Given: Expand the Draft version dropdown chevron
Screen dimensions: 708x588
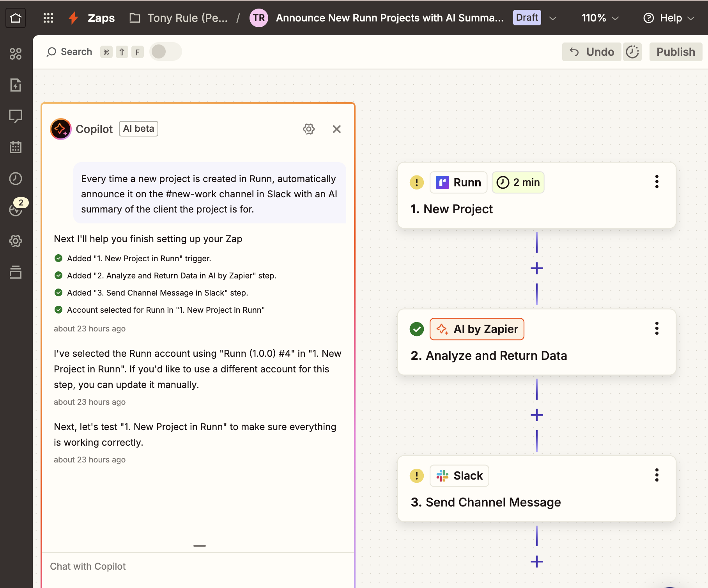Looking at the screenshot, I should 553,18.
